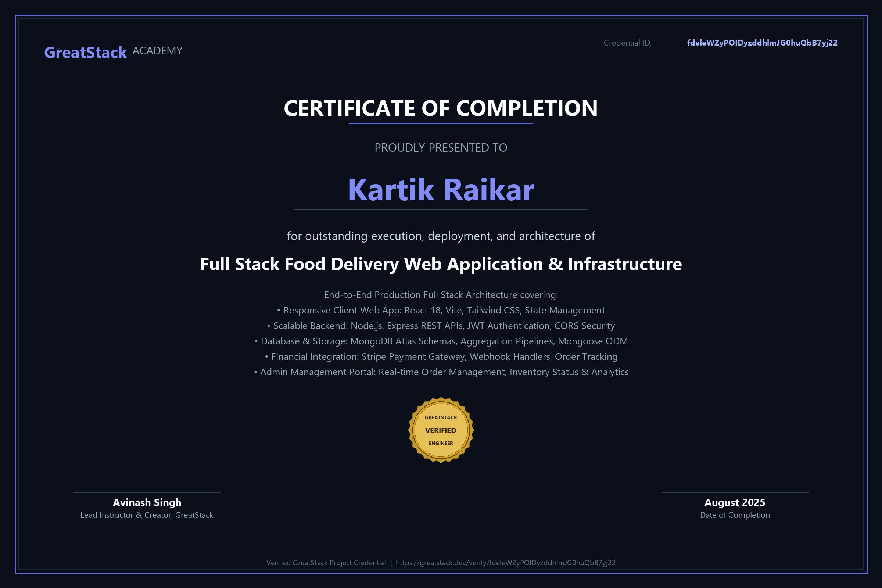Screen dimensions: 882x588
Task: Click the August 2025 date
Action: (735, 502)
